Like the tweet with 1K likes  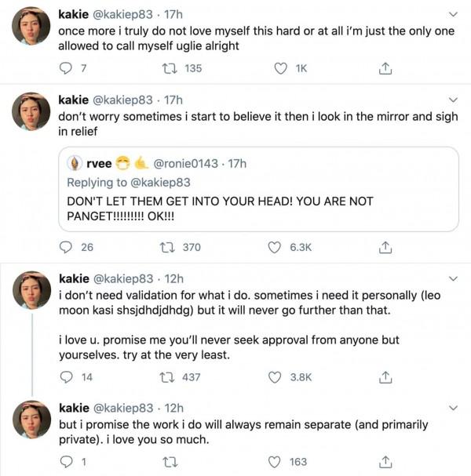pos(280,69)
